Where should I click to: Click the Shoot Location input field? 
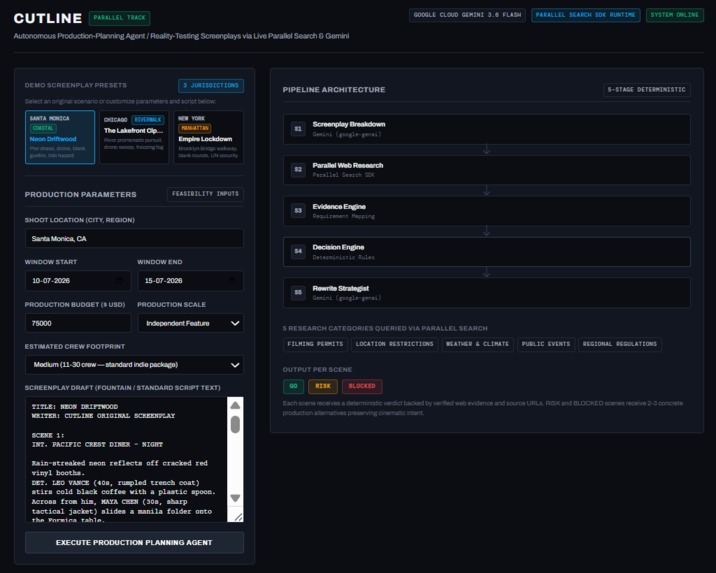point(134,238)
